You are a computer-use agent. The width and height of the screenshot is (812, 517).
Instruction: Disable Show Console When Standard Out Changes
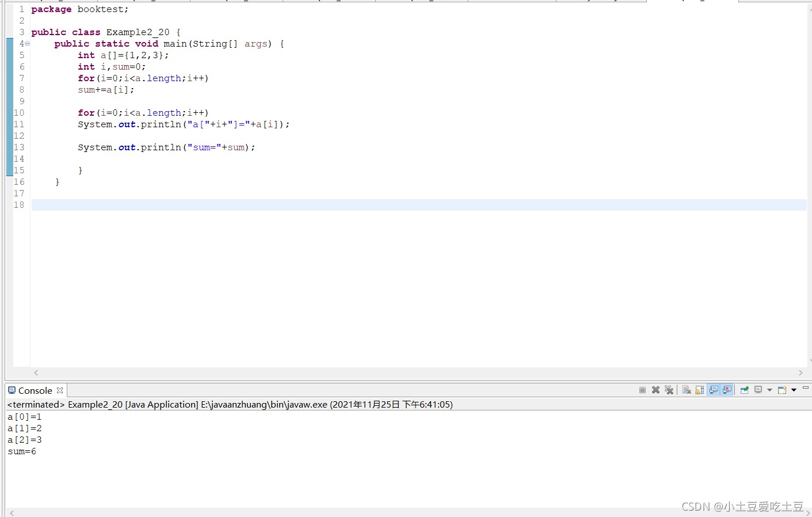(x=714, y=390)
